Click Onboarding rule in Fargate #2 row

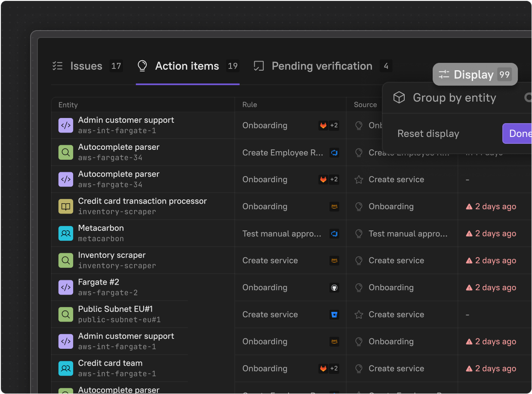tap(265, 288)
